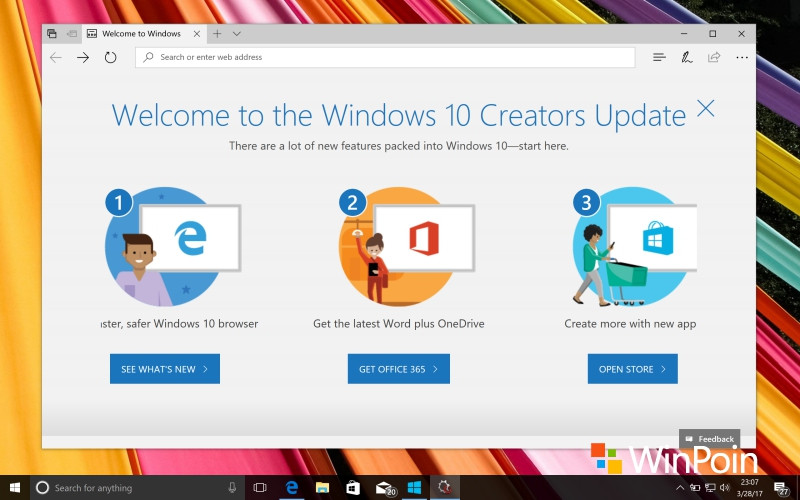The width and height of the screenshot is (800, 500).
Task: Click the Welcome to Windows 10 Creators Update heading
Action: (x=399, y=115)
